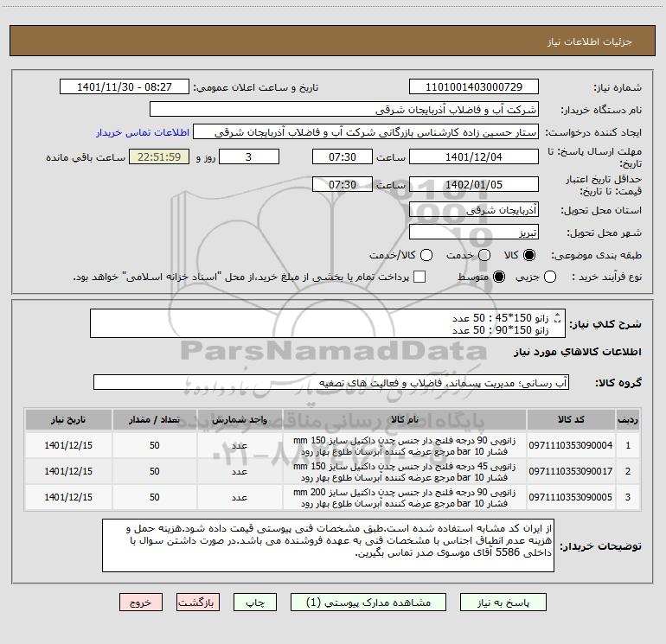The width and height of the screenshot is (666, 644).
Task: Click product code 0971110353090005
Action: tap(571, 497)
